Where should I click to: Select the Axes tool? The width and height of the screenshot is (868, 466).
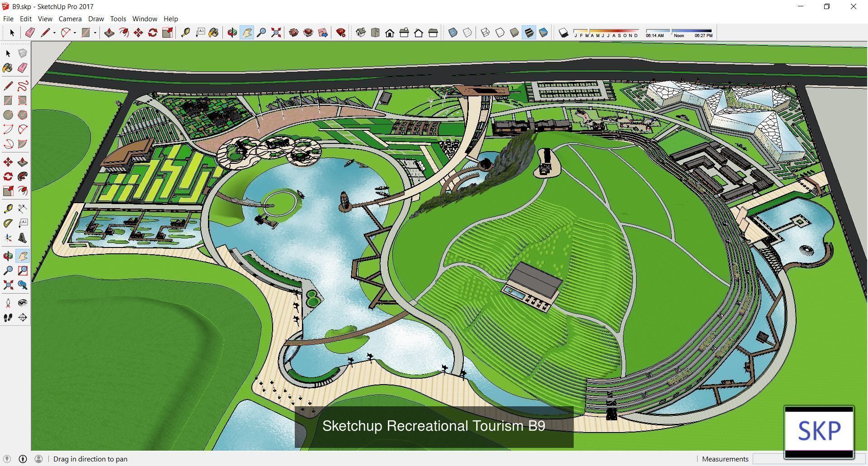tap(8, 238)
